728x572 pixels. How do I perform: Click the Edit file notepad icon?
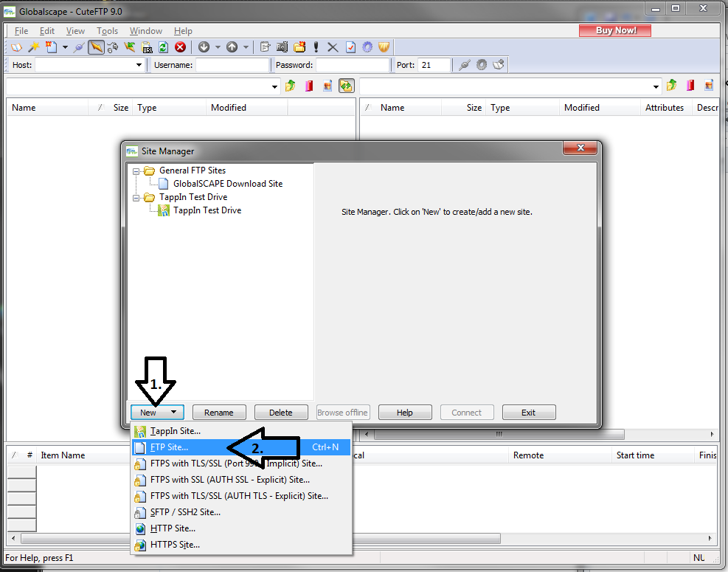pyautogui.click(x=265, y=47)
